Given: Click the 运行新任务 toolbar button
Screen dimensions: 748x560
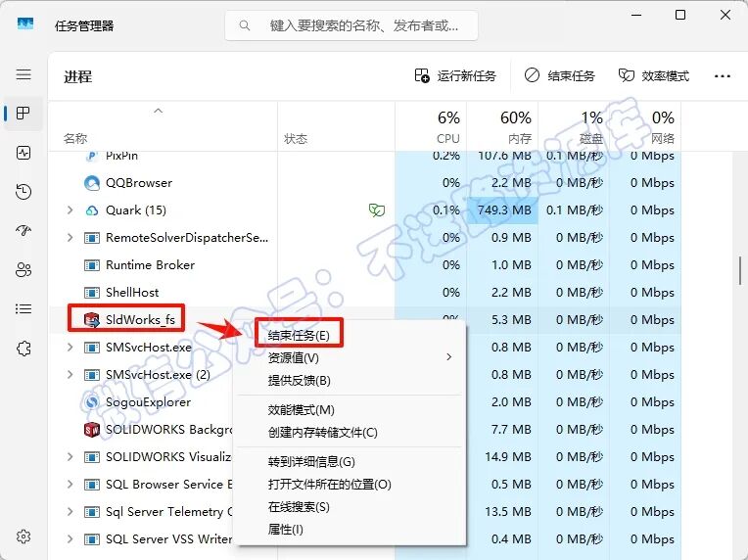Looking at the screenshot, I should pyautogui.click(x=455, y=75).
